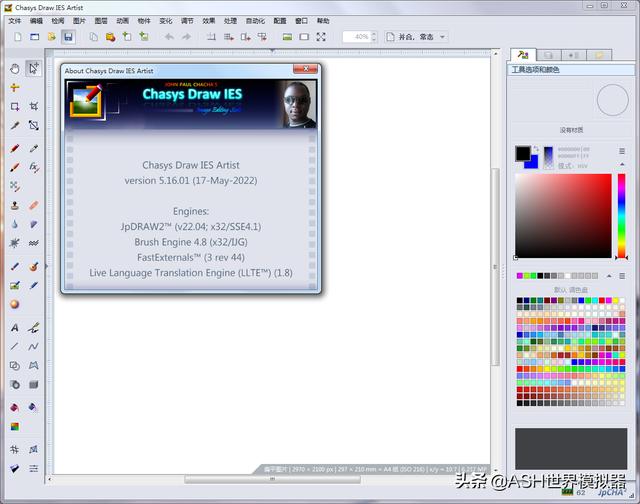This screenshot has height=504, width=640.
Task: Close the About Chasys Draw dialog
Action: point(305,69)
